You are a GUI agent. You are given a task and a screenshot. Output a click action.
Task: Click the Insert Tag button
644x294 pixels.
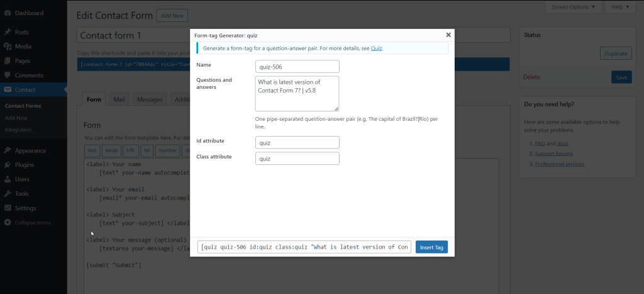pyautogui.click(x=431, y=247)
